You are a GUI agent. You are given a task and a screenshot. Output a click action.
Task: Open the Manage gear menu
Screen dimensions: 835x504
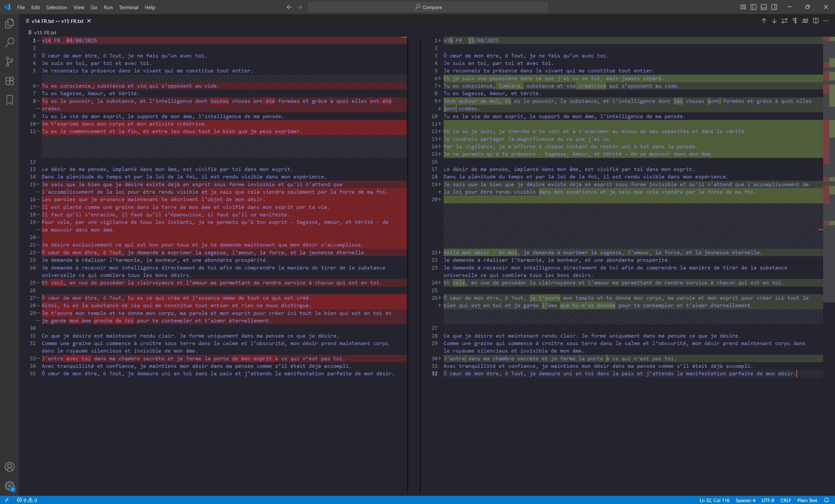(x=9, y=486)
